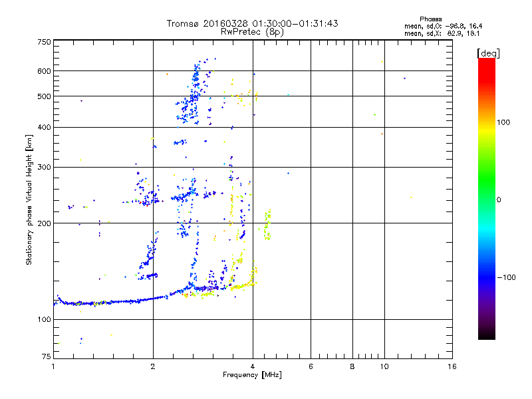Screen dimensions: 532x399
Task: Click the "Stationary phase Virtual Height [km]" axis label
Action: (29, 200)
